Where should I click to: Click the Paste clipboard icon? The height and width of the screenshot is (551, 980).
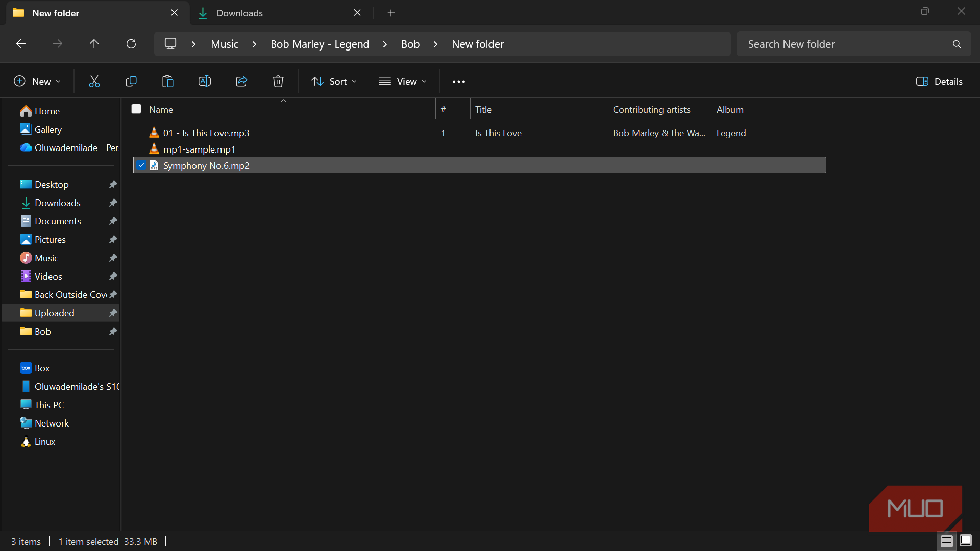coord(168,81)
